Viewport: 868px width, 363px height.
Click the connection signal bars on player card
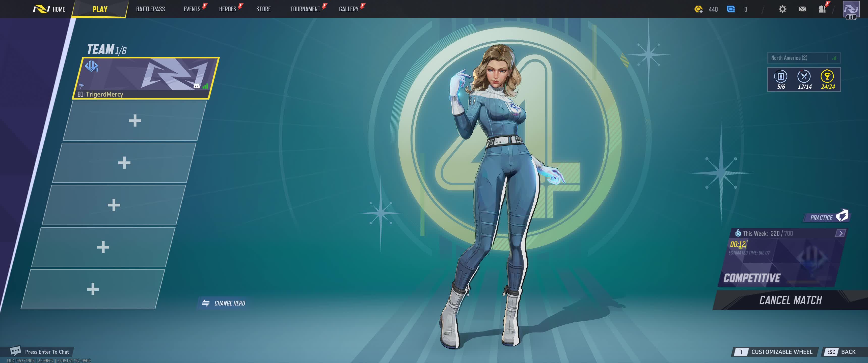[x=205, y=86]
